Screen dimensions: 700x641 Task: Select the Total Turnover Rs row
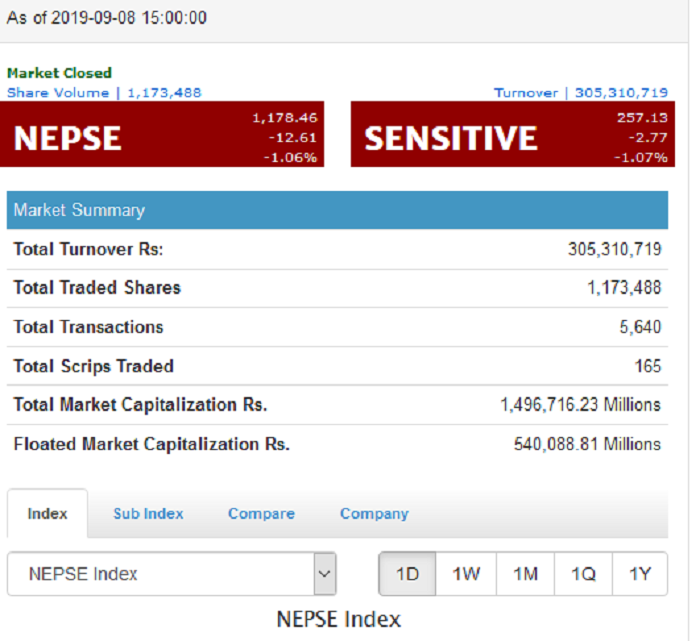[x=338, y=249]
